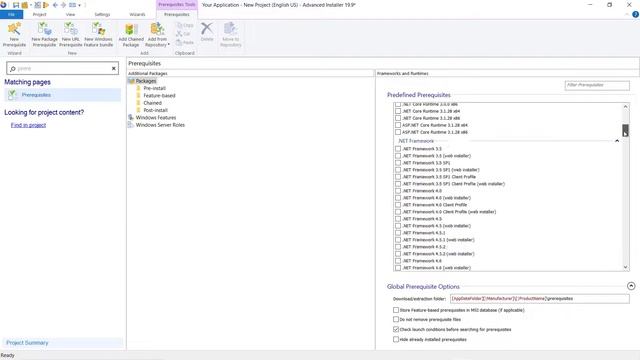Click the search magnifier icon

13,69
